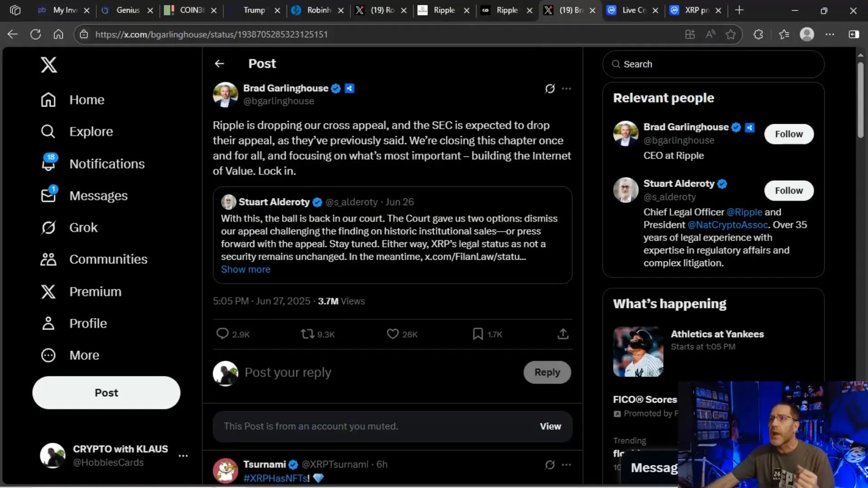Open Profile in the sidebar
Image resolution: width=868 pixels, height=488 pixels.
(73, 324)
